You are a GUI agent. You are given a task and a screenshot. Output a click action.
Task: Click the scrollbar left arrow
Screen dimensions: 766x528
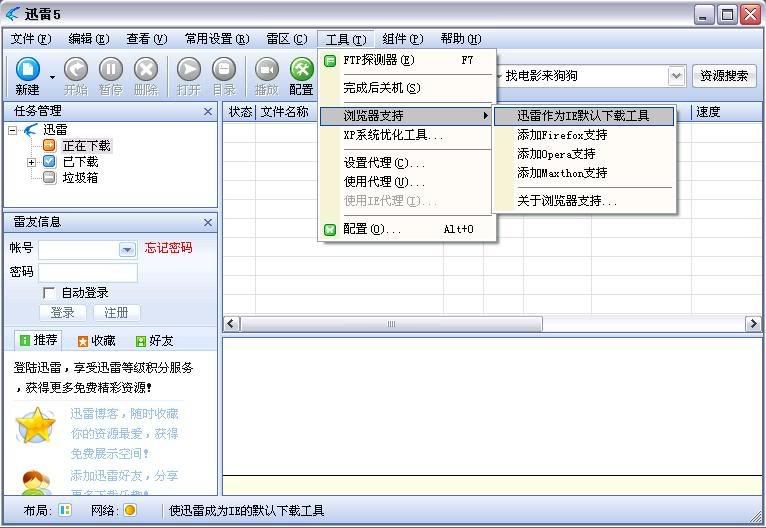[x=231, y=324]
